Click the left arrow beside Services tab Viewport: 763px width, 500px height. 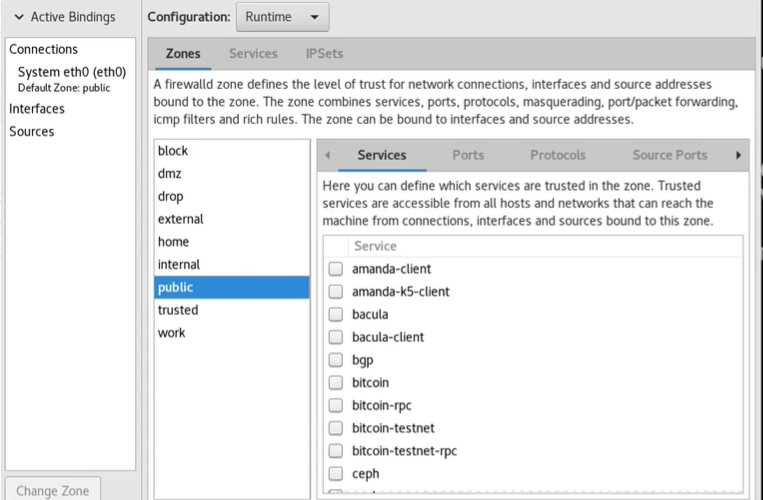click(x=327, y=155)
